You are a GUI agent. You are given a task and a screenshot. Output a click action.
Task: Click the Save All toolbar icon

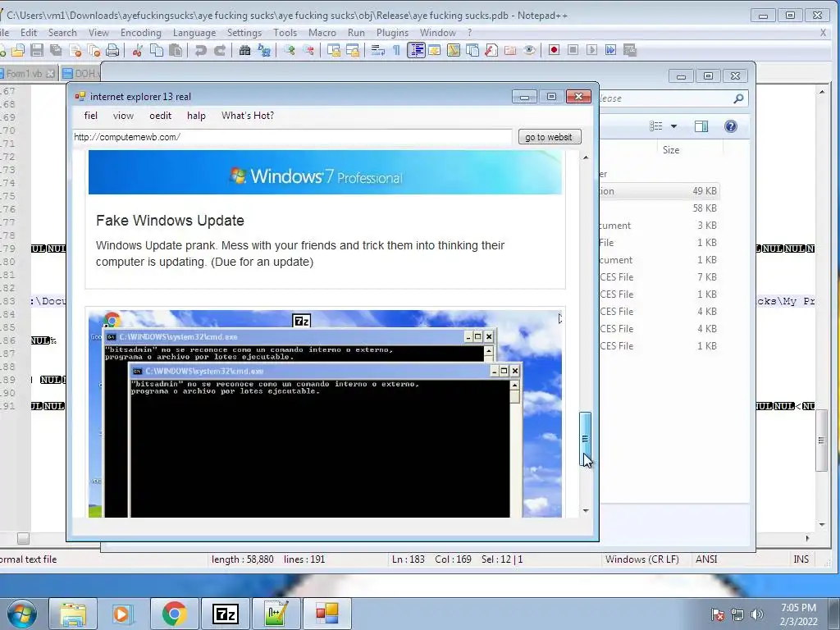56,50
